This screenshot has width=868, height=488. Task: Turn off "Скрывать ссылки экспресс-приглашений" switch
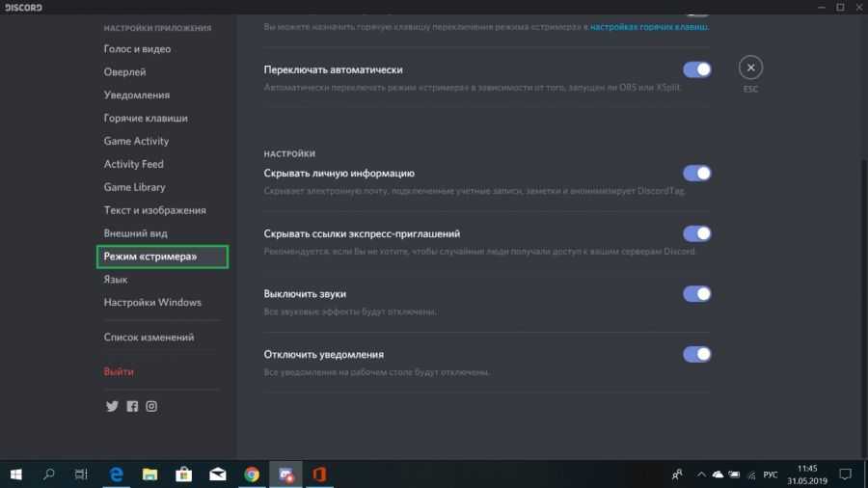696,233
